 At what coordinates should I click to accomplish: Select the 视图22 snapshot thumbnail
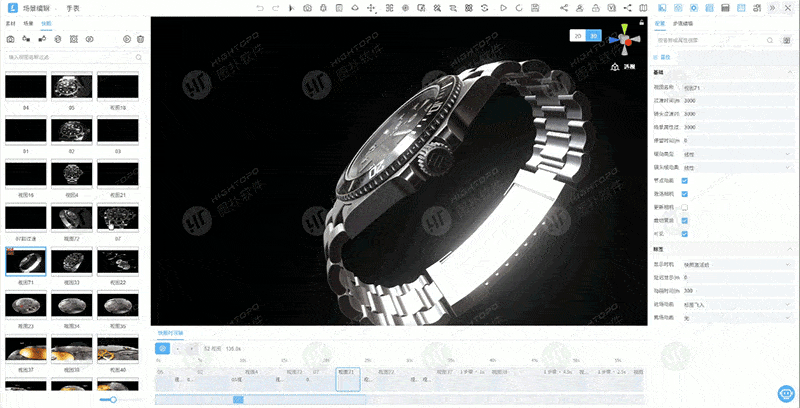117,261
